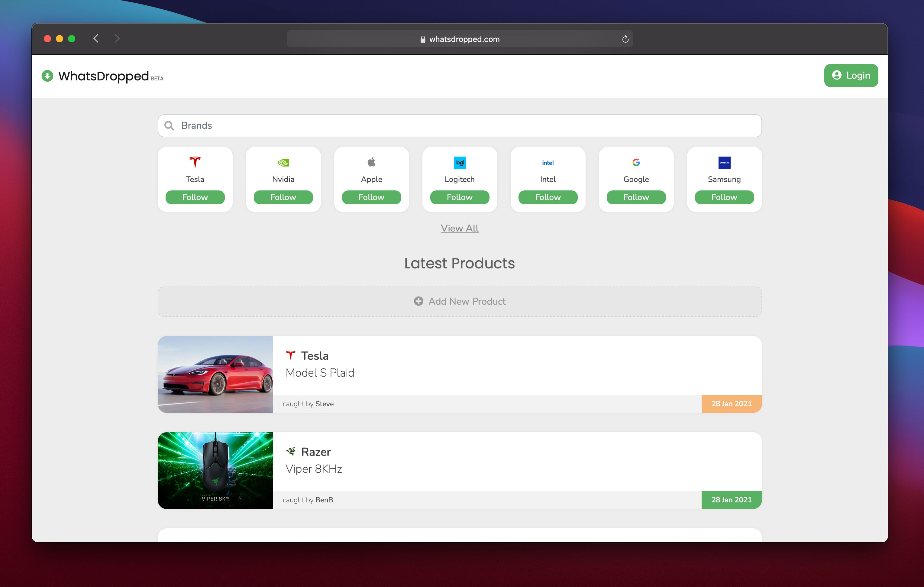Click the Intel name label

point(548,179)
